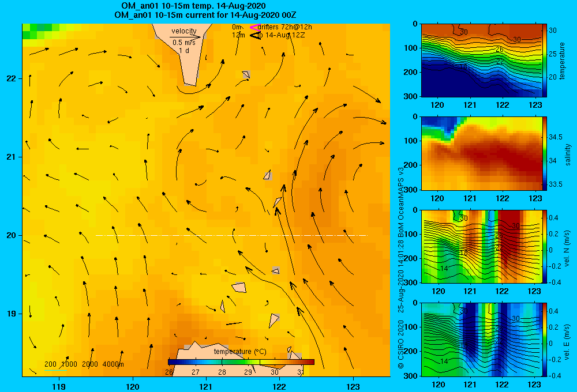Click the 'vel. E (m/s)' axis caption
This screenshot has width=577, height=392.
pyautogui.click(x=567, y=341)
